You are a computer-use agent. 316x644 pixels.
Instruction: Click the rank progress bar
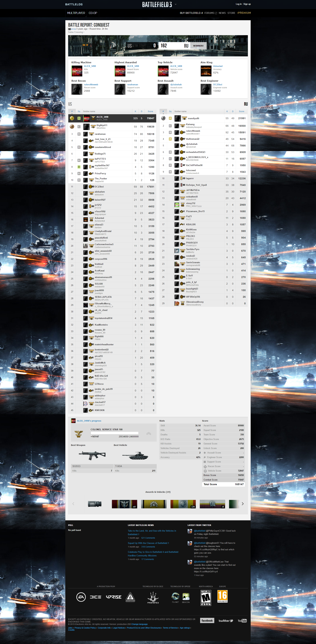(114, 433)
